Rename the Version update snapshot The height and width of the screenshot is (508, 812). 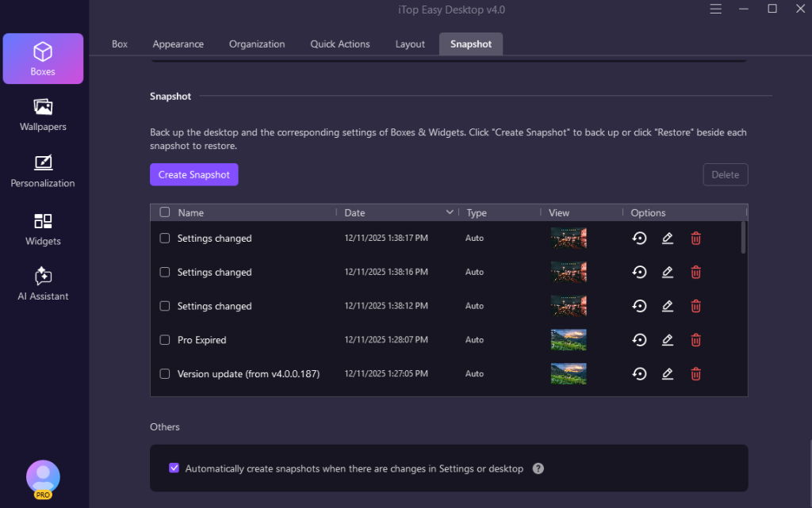pyautogui.click(x=668, y=374)
